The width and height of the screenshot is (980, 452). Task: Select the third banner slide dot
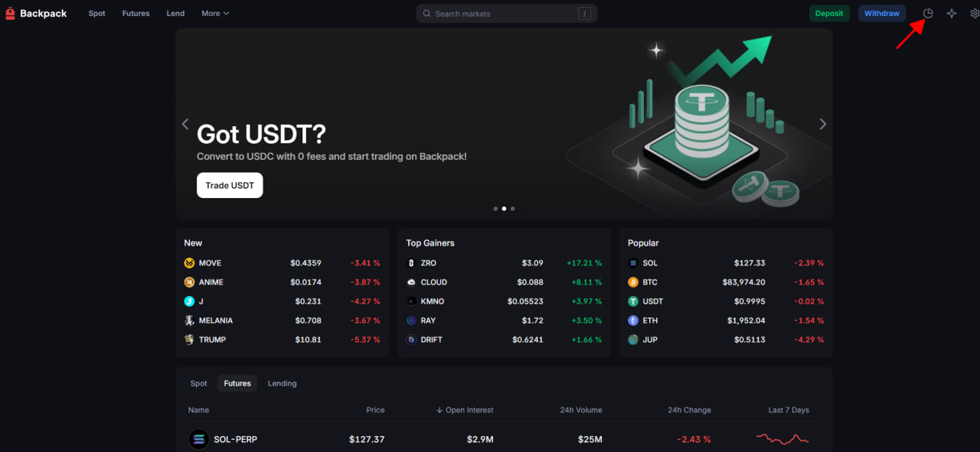pyautogui.click(x=512, y=208)
